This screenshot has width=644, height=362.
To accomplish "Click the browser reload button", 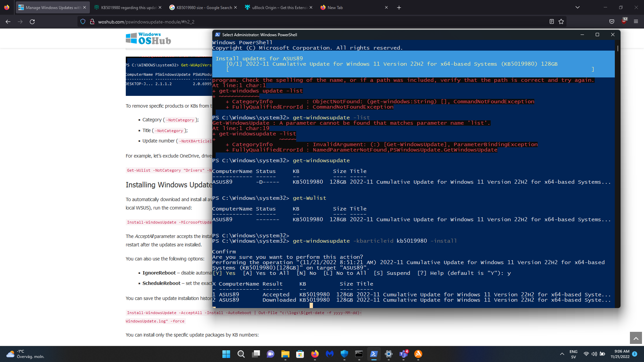I will 32,22.
